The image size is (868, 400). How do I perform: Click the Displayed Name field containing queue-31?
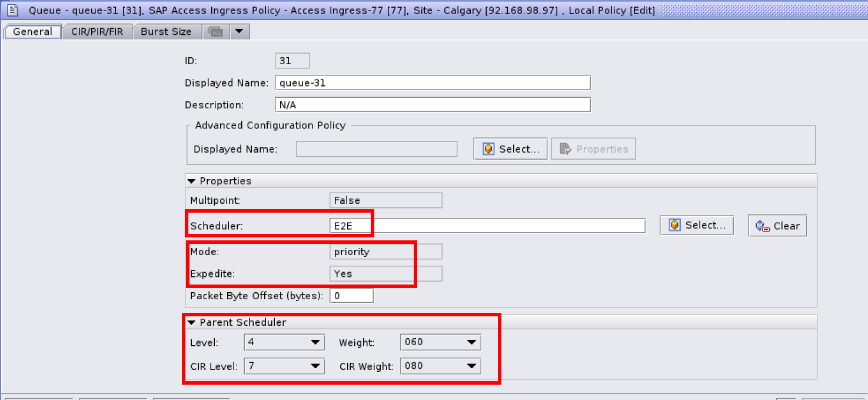(x=432, y=83)
